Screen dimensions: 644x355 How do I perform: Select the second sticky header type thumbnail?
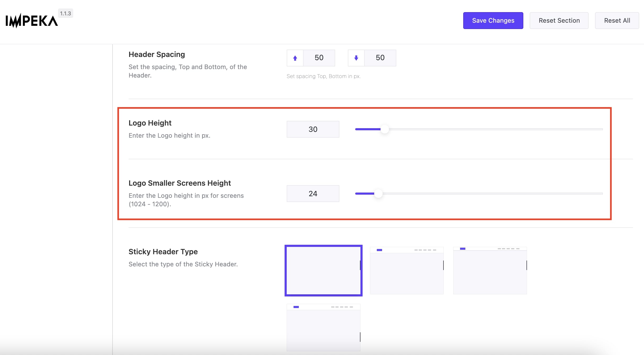pos(407,271)
